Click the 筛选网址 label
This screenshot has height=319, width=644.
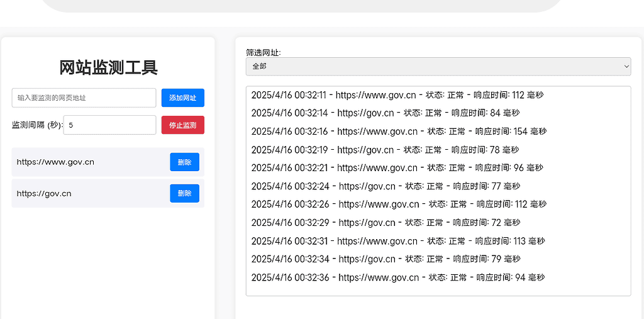[264, 53]
